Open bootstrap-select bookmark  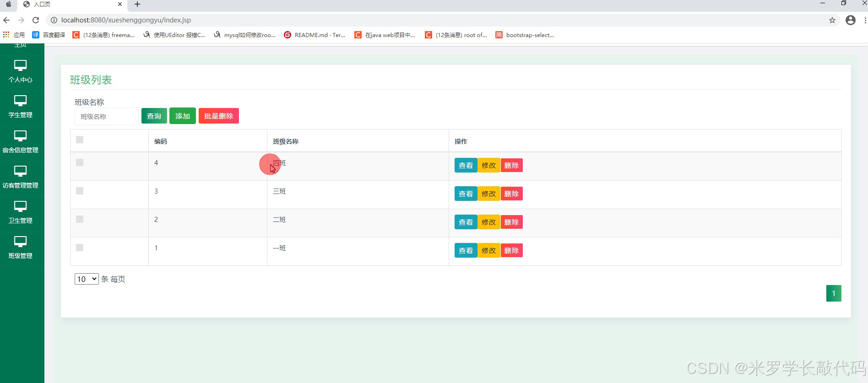pyautogui.click(x=525, y=35)
